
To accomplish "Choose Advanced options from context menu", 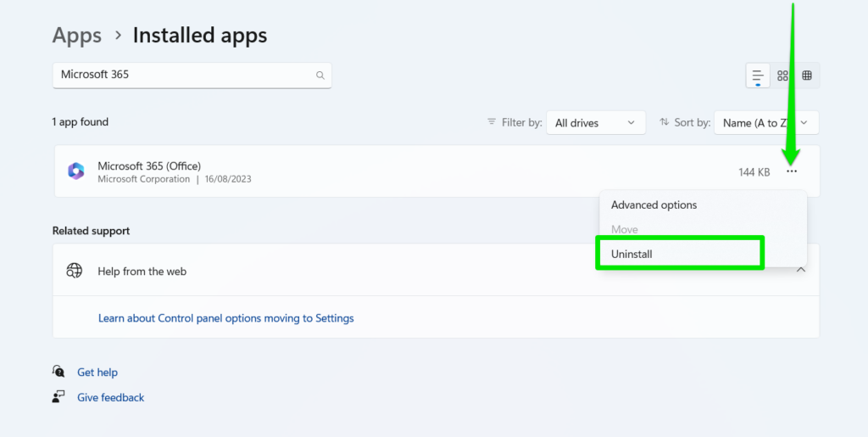I will 654,205.
